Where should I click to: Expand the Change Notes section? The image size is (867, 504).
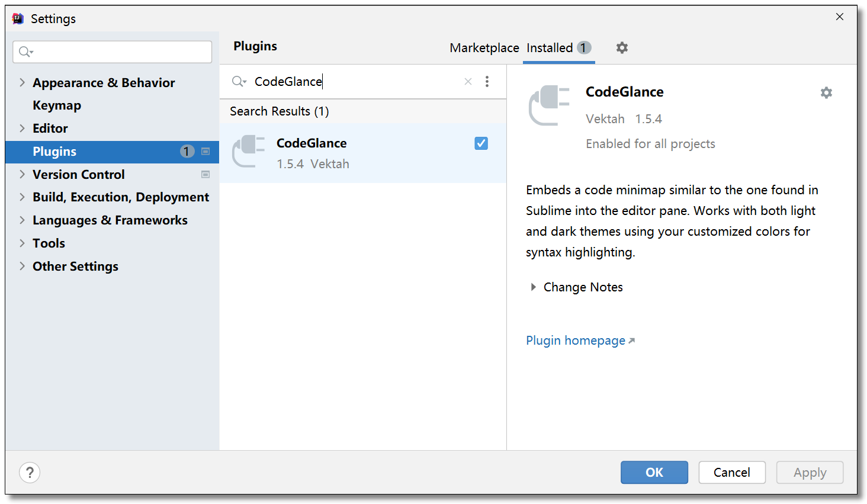(x=533, y=287)
